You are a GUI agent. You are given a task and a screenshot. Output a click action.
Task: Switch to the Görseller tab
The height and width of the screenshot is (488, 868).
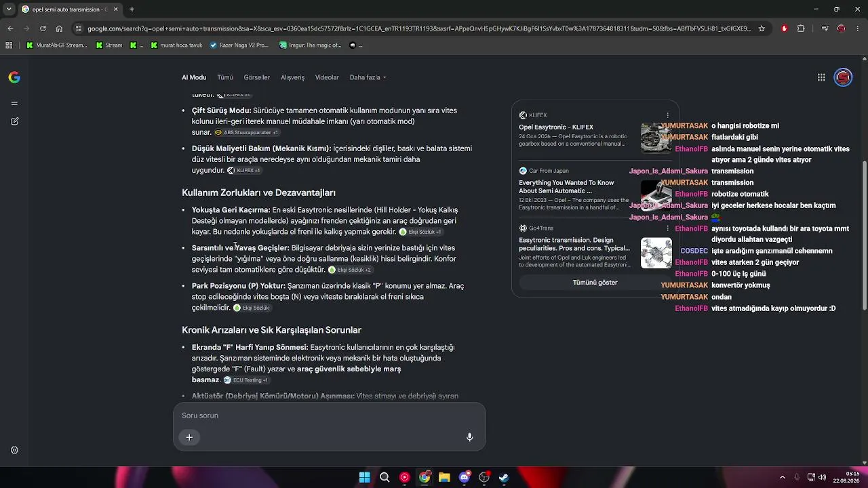pos(257,77)
